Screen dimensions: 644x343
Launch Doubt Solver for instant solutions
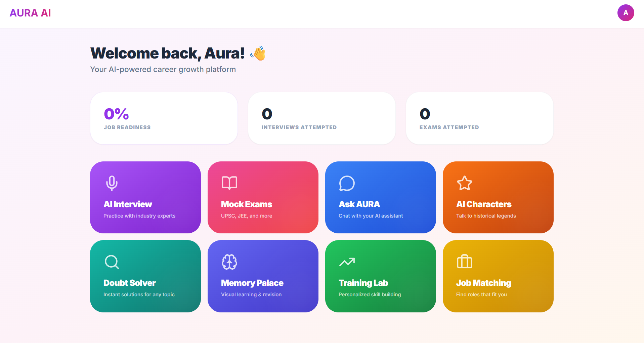coord(145,276)
